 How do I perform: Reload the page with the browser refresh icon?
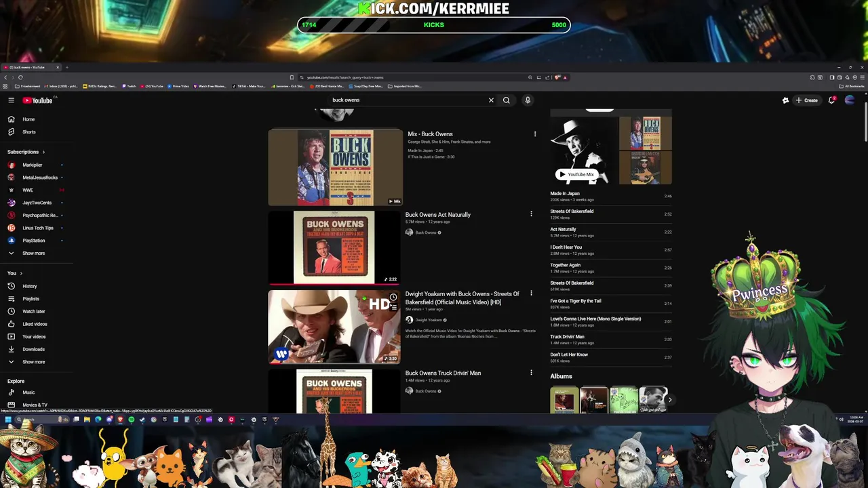tap(20, 77)
